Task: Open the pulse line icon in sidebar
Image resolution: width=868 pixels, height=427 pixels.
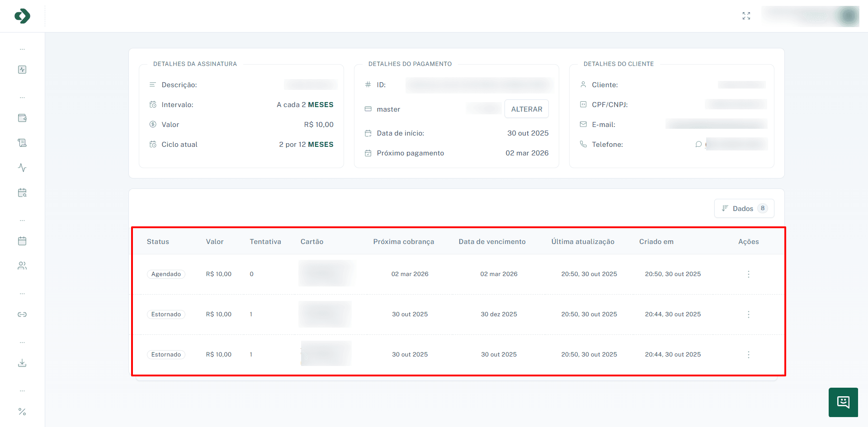Action: coord(22,168)
